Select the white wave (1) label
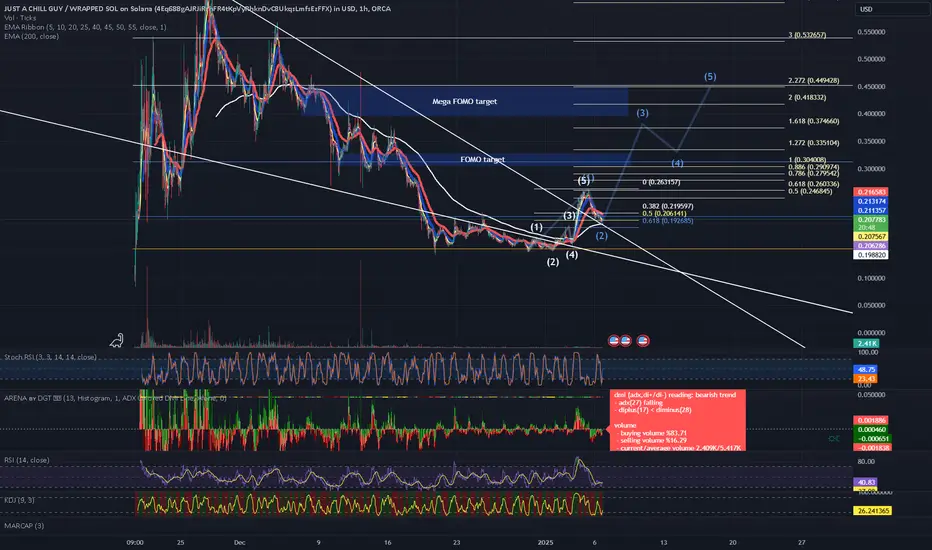Screen dimensions: 932x550 pyautogui.click(x=536, y=227)
